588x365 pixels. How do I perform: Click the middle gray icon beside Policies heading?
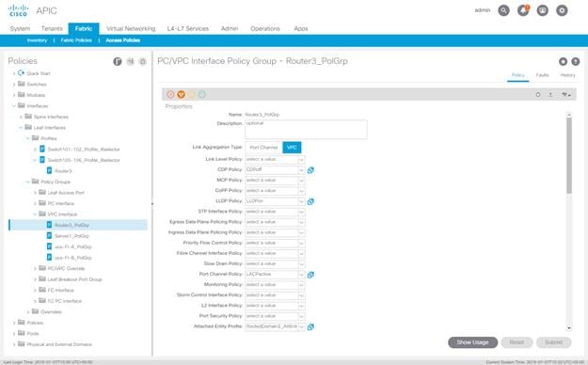point(130,61)
